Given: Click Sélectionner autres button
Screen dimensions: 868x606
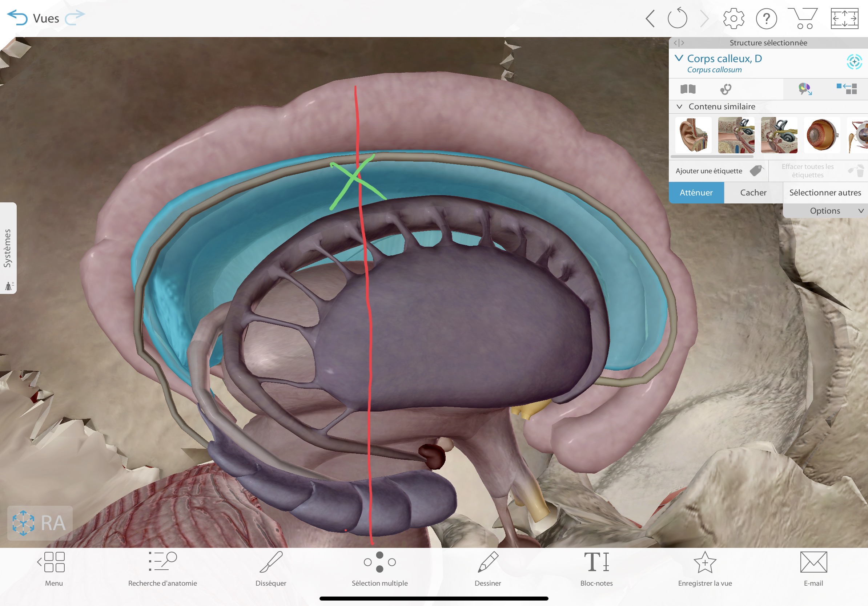Looking at the screenshot, I should tap(825, 193).
